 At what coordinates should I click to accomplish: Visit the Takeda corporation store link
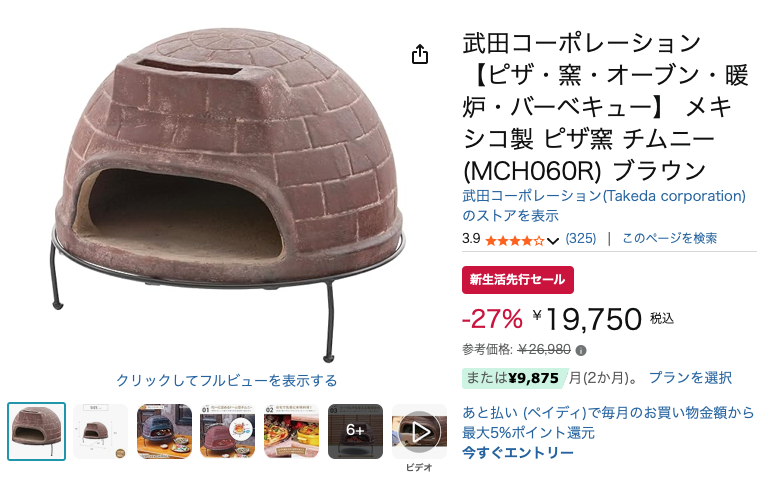(604, 205)
